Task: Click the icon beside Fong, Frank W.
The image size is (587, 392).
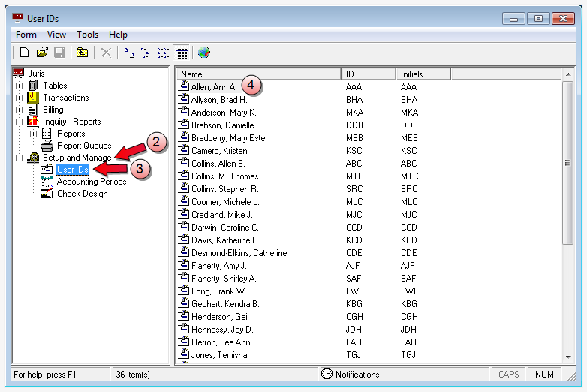Action: click(x=183, y=291)
